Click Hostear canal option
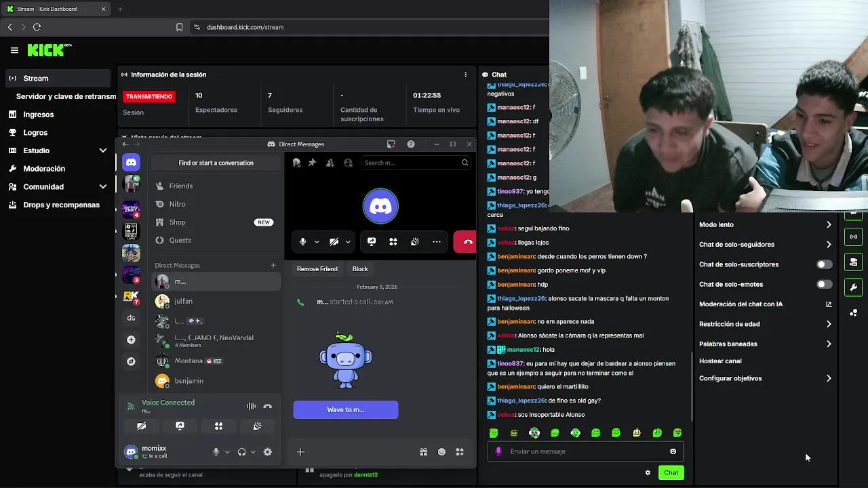868x488 pixels. (x=720, y=361)
